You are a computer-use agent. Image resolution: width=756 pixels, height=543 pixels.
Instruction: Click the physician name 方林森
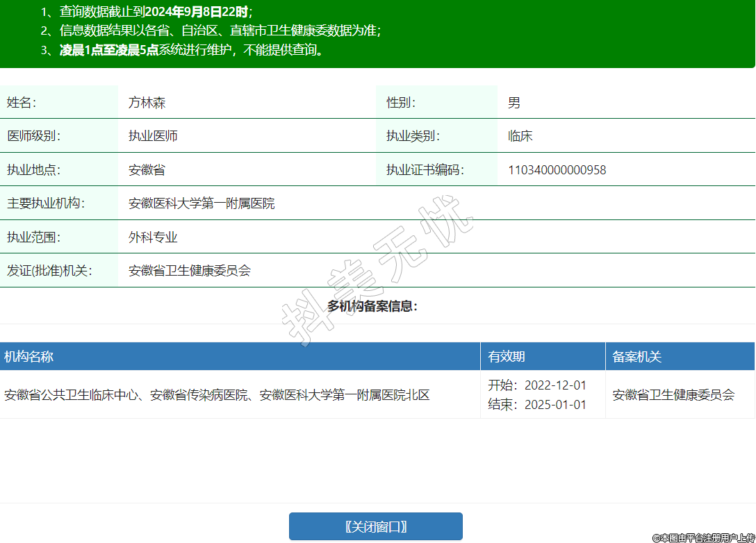click(x=147, y=103)
